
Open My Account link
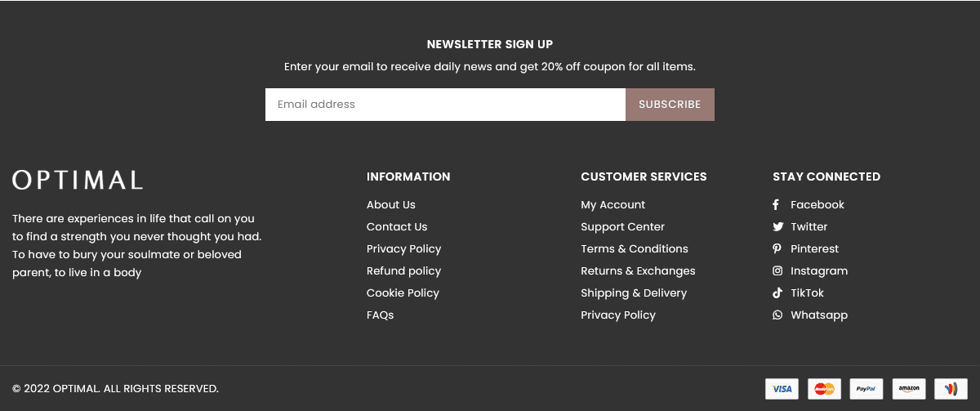[x=612, y=205]
